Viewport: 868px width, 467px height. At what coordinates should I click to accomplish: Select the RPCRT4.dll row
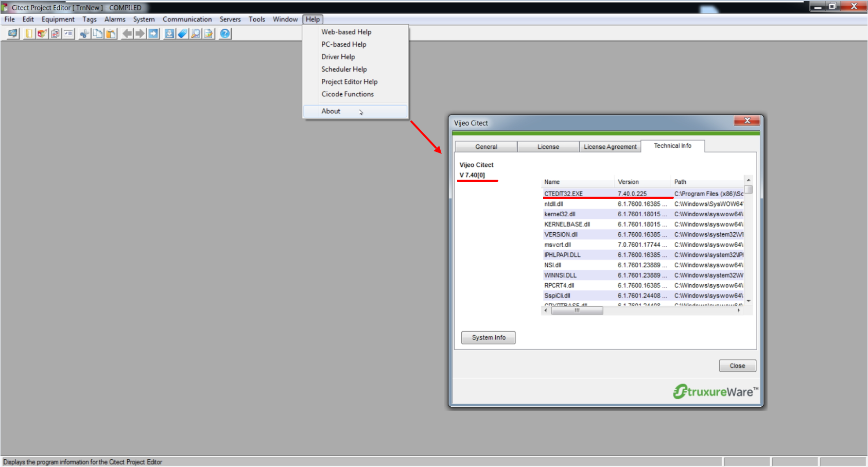[643, 285]
